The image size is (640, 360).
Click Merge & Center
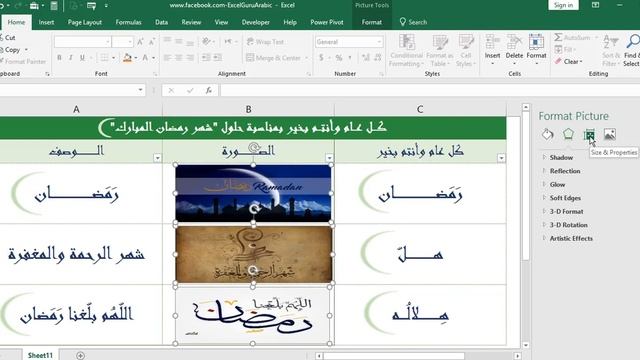(x=274, y=58)
